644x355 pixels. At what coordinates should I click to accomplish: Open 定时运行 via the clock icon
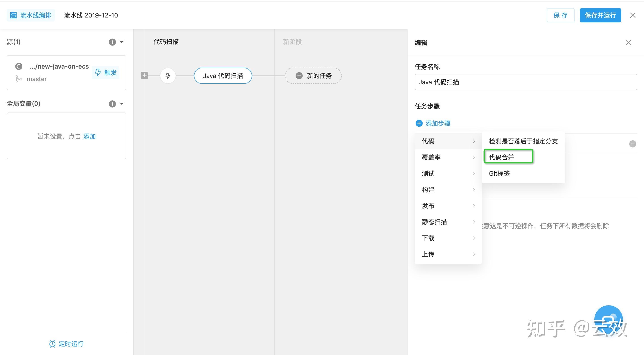[52, 344]
